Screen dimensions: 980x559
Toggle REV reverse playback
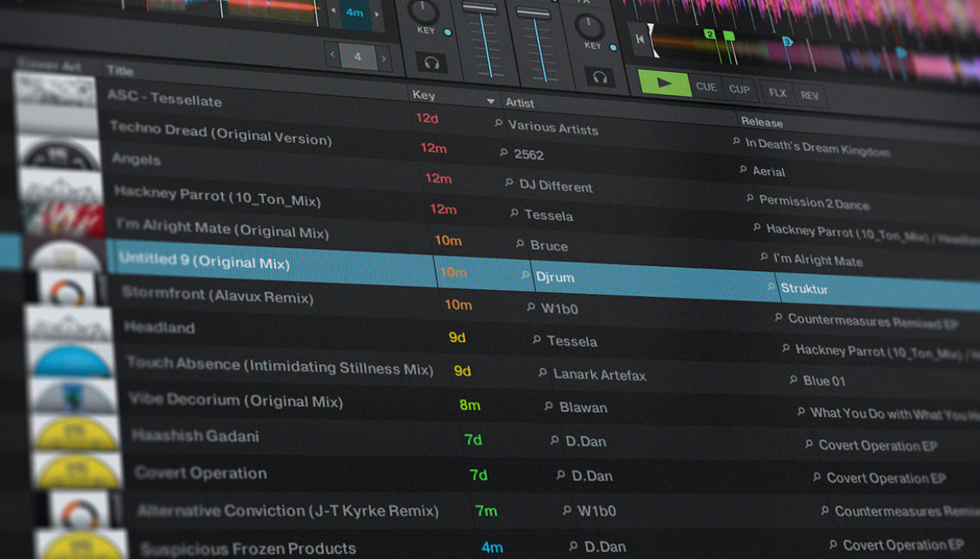pyautogui.click(x=808, y=95)
